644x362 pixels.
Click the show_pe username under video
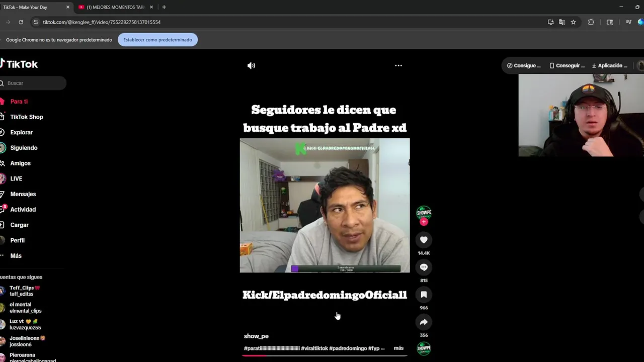pyautogui.click(x=256, y=336)
